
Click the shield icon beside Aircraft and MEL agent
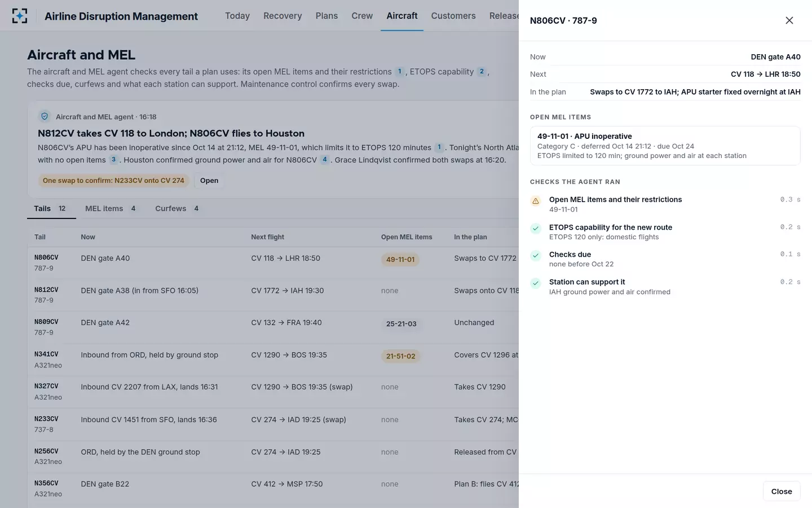click(x=45, y=117)
